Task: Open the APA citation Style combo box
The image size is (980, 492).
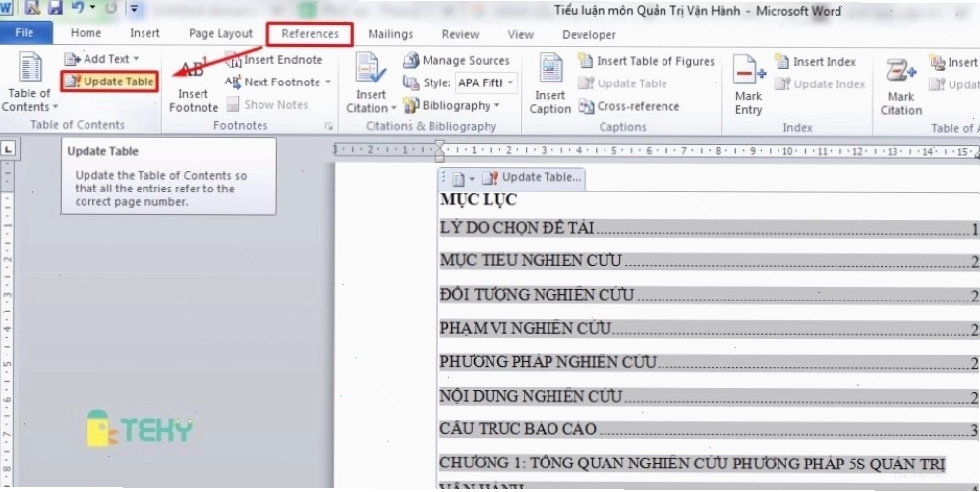Action: 486,82
